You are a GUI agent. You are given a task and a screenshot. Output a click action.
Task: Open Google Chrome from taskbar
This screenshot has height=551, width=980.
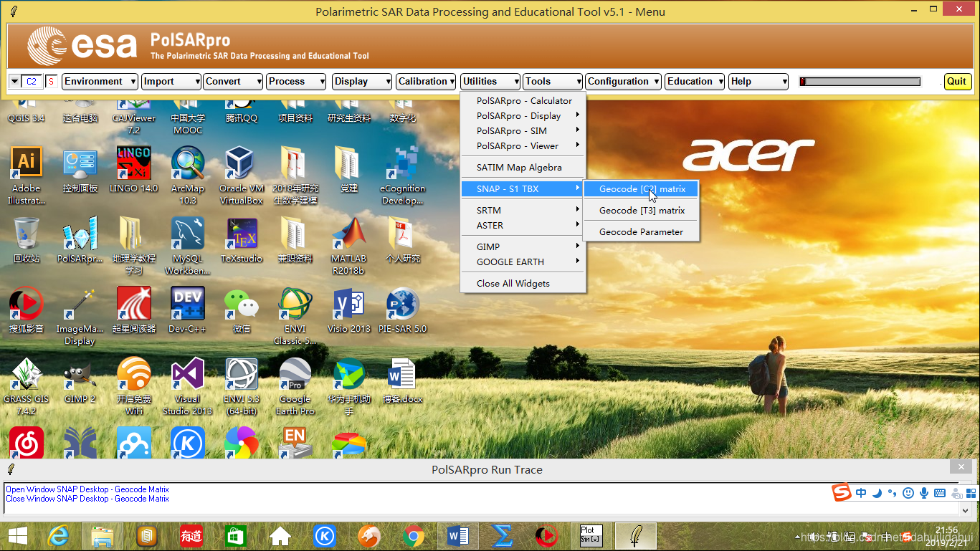413,535
